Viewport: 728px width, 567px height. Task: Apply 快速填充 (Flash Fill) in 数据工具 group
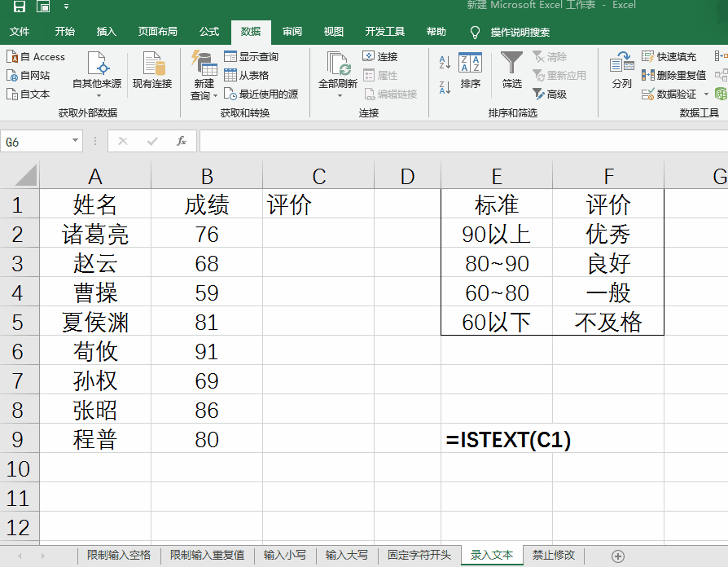[x=674, y=57]
